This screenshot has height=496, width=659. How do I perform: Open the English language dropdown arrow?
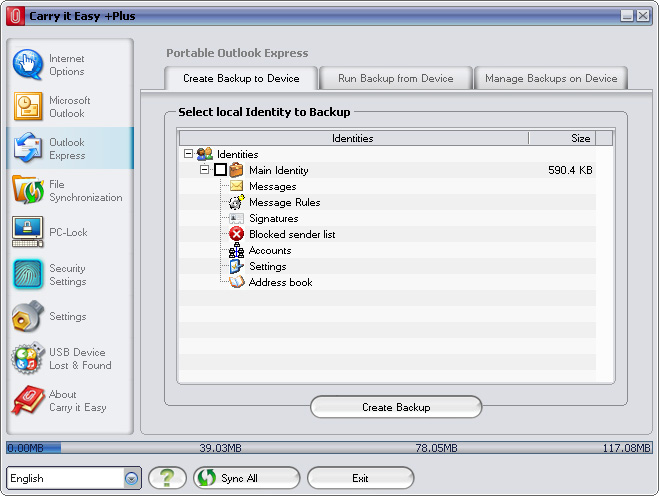(x=132, y=478)
